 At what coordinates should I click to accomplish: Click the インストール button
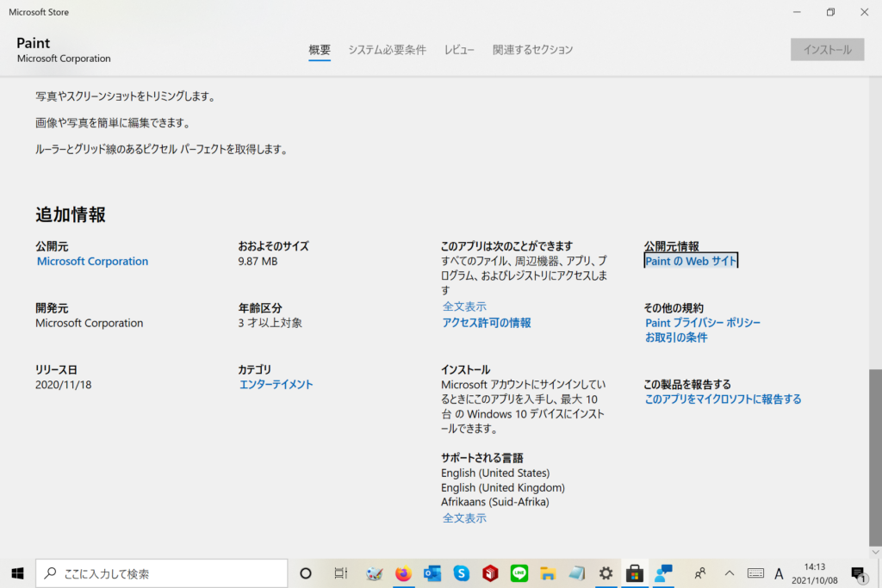tap(827, 49)
